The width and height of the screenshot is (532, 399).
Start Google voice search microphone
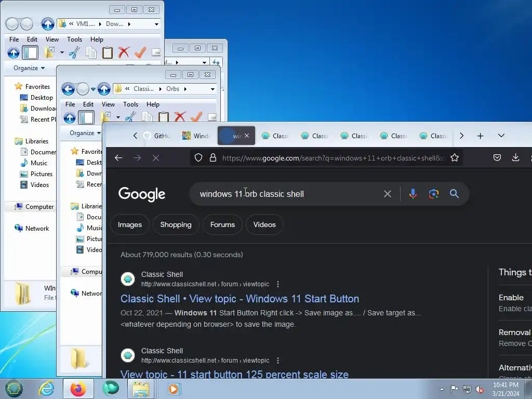[413, 194]
